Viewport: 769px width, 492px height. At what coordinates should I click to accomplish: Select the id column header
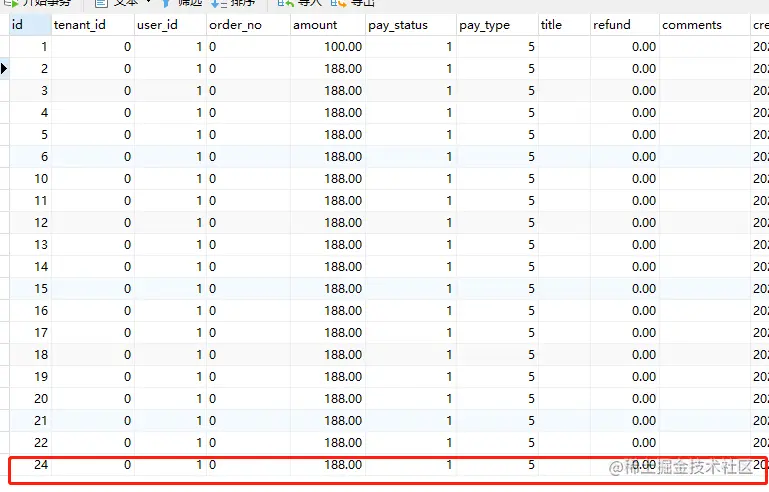point(30,25)
